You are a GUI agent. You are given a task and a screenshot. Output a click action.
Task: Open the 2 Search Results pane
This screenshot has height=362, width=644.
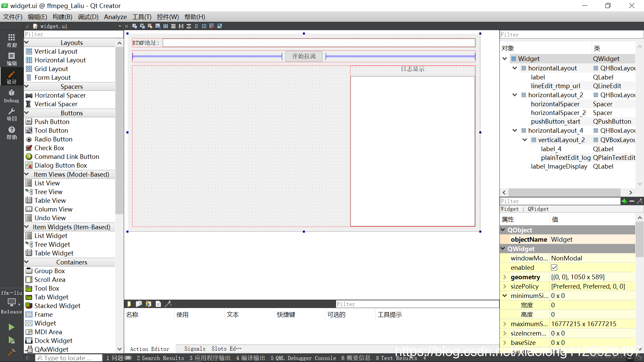click(160, 358)
